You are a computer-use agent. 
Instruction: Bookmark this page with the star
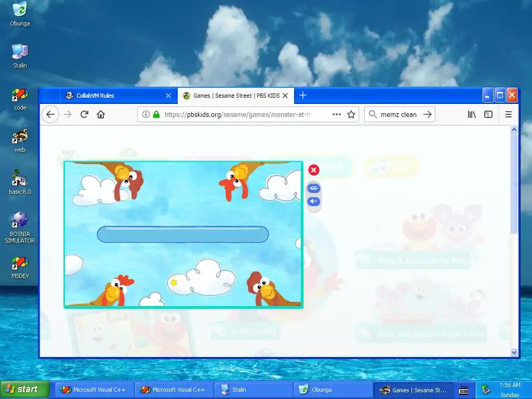click(351, 114)
